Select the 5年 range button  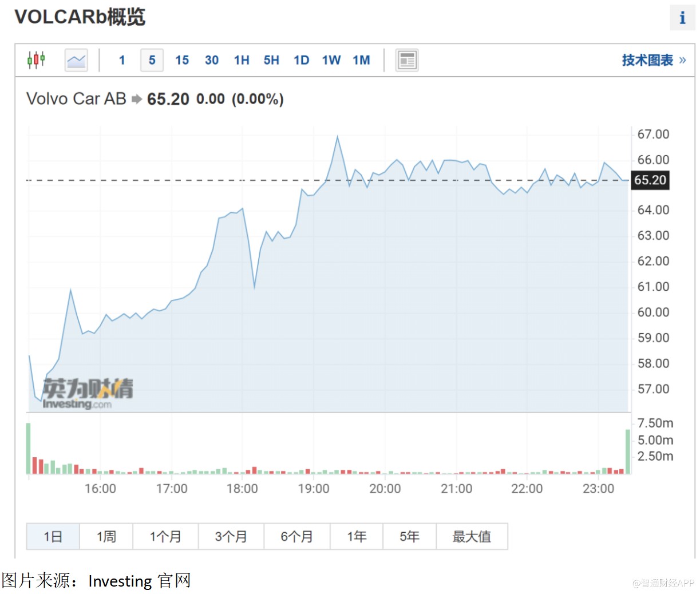(x=410, y=536)
